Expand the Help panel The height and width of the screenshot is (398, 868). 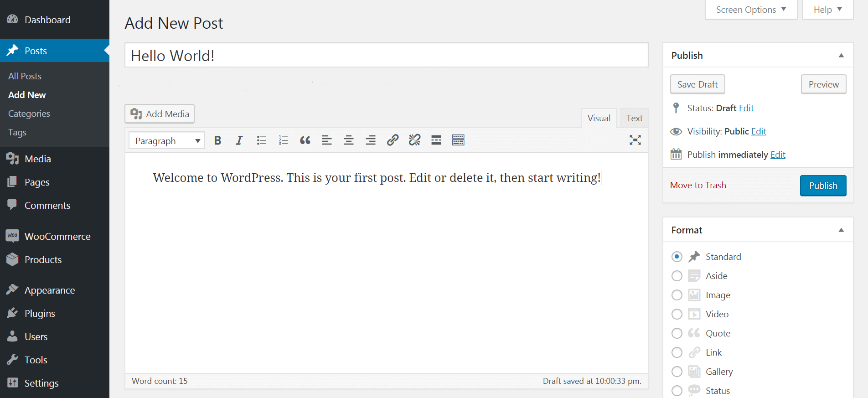click(x=827, y=10)
